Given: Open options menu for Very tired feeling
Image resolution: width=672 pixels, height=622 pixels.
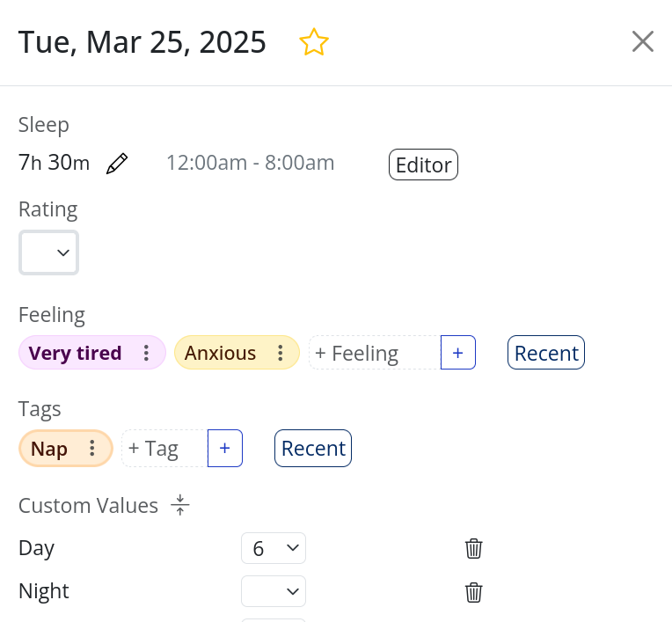Looking at the screenshot, I should pos(146,353).
